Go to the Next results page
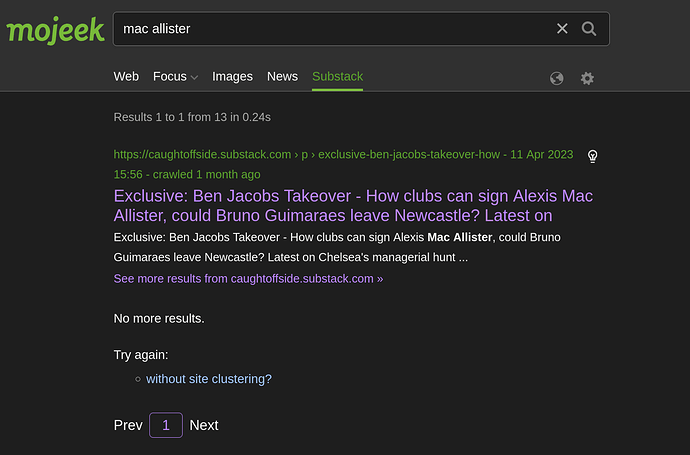The width and height of the screenshot is (690, 455). 204,425
